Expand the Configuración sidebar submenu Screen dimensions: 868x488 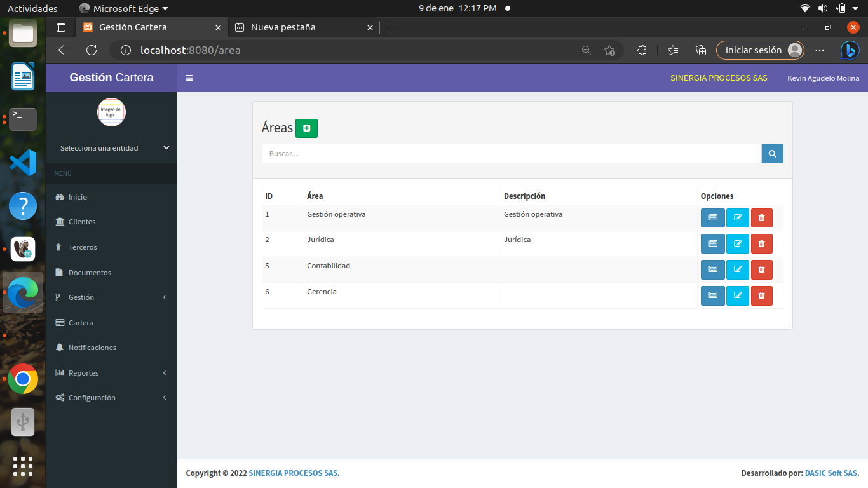[111, 398]
